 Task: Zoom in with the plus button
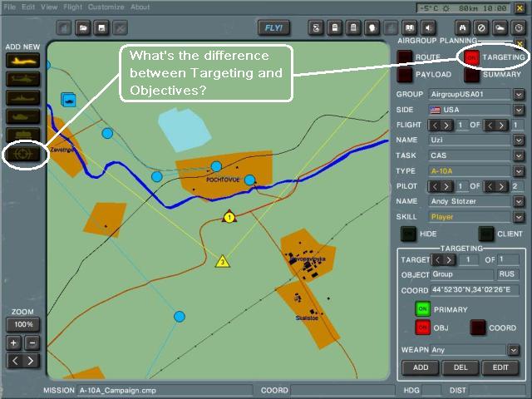14,342
